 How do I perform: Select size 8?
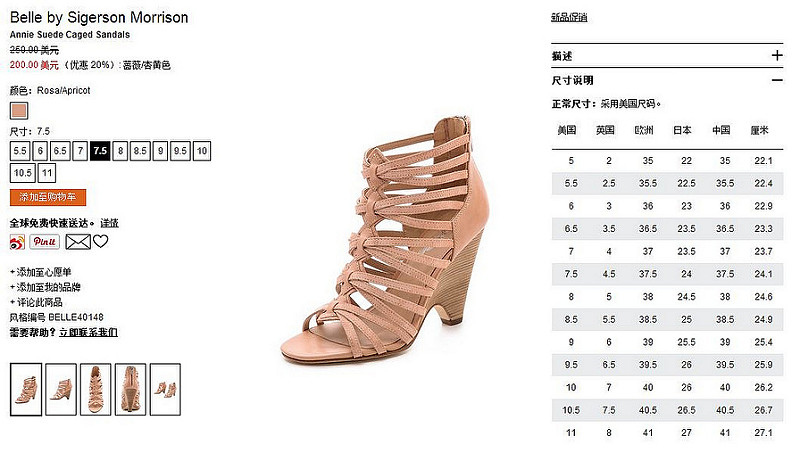pos(120,151)
